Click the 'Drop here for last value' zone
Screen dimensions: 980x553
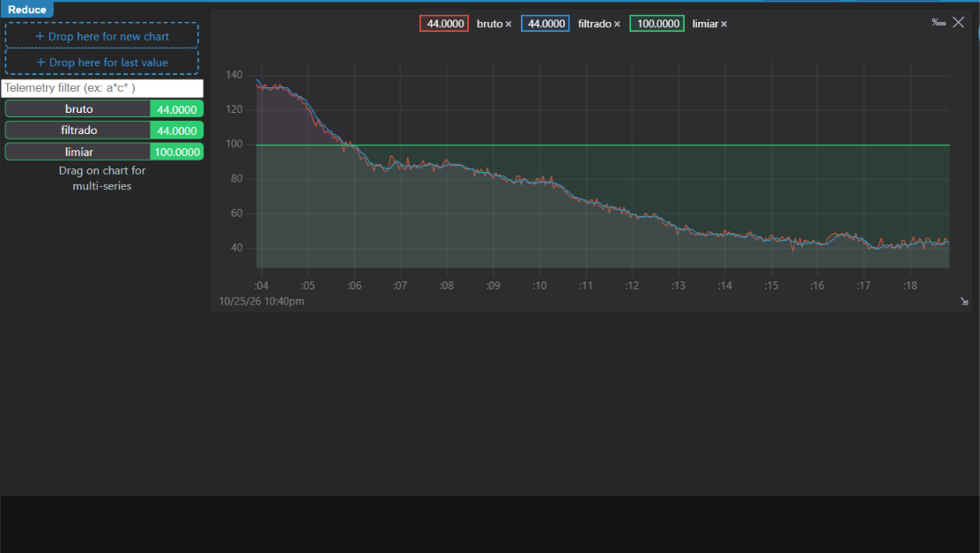pos(102,62)
